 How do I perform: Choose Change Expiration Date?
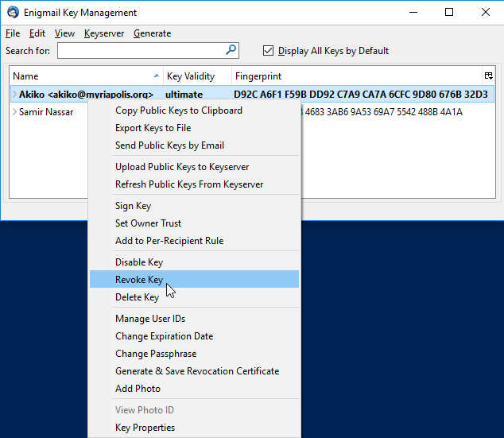click(x=194, y=336)
